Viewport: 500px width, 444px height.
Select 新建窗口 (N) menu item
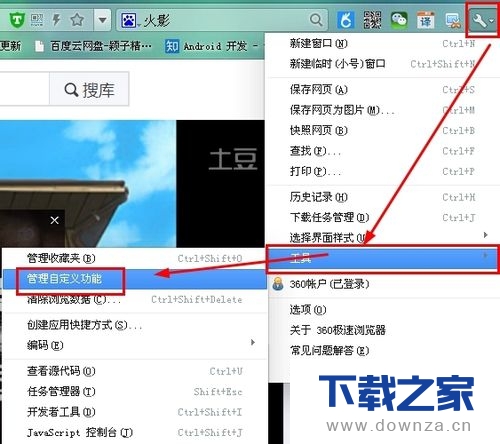coord(383,43)
